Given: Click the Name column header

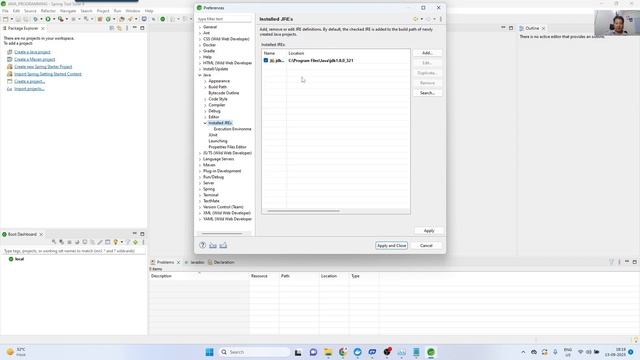Looking at the screenshot, I should [269, 53].
